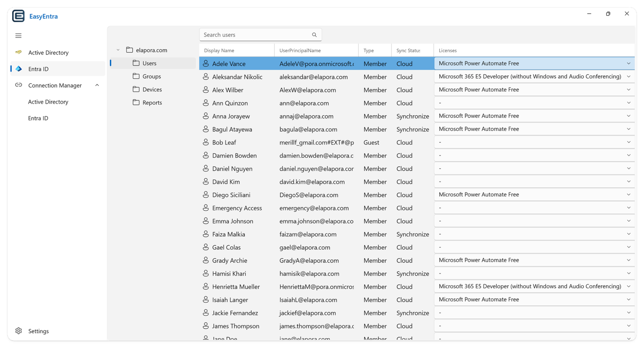Select Entra ID in the main navigation
Image resolution: width=644 pixels, height=348 pixels.
click(x=58, y=69)
